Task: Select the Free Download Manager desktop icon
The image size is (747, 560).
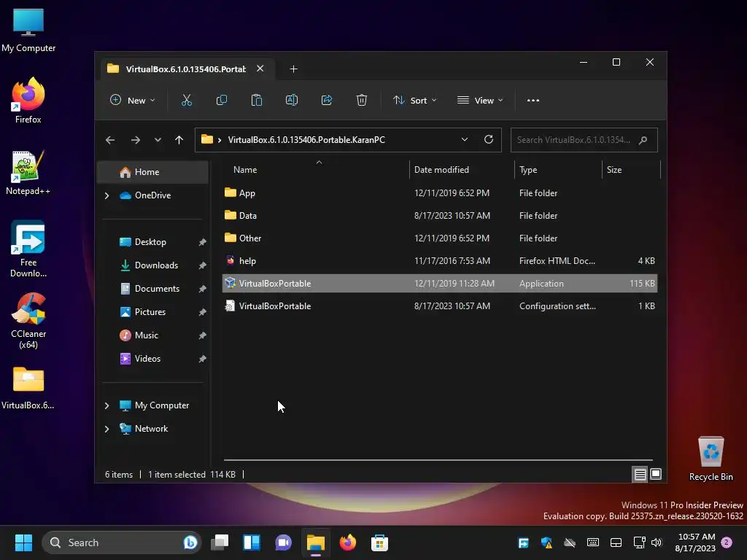Action: pyautogui.click(x=28, y=249)
